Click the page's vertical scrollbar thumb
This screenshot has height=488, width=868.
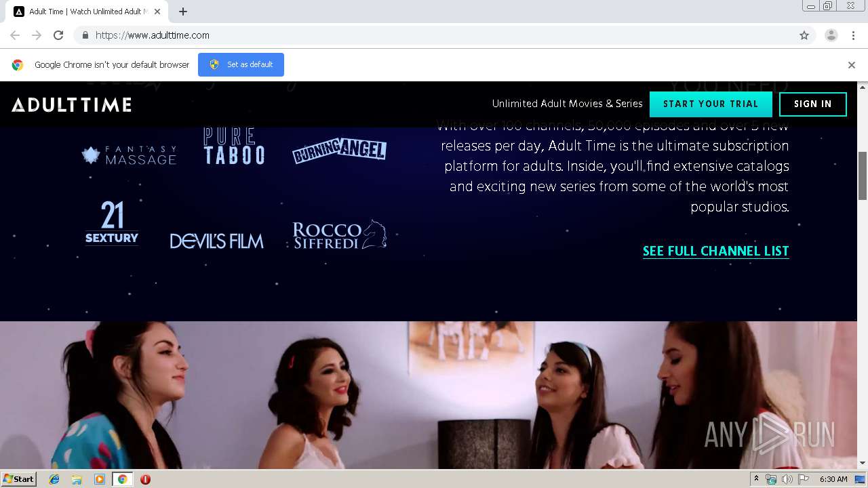(863, 176)
